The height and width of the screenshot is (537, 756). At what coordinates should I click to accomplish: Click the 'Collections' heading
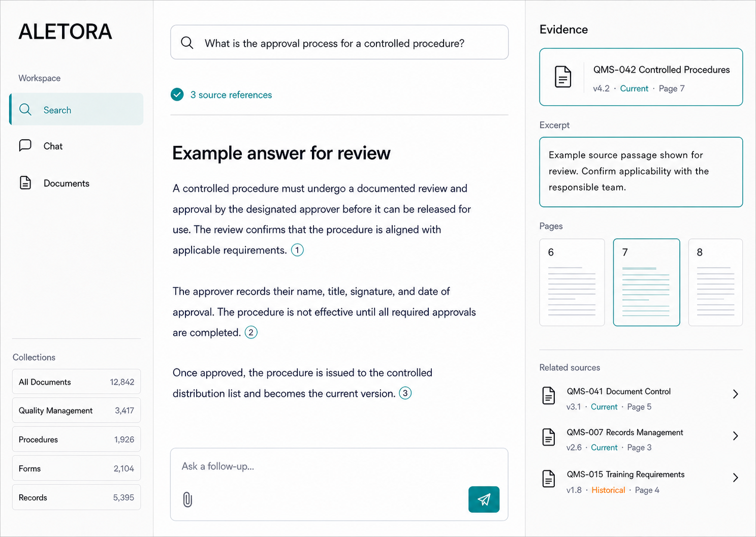pyautogui.click(x=34, y=357)
